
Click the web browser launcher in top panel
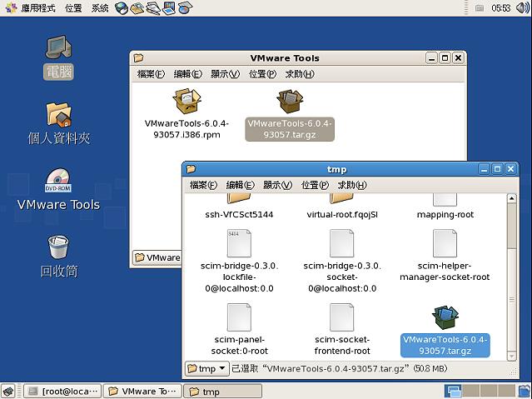pos(121,7)
